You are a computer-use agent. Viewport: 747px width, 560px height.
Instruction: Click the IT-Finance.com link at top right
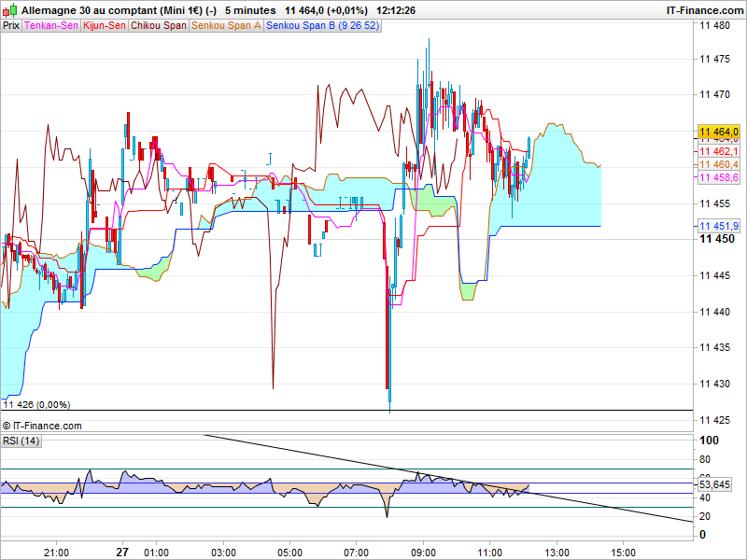click(705, 10)
